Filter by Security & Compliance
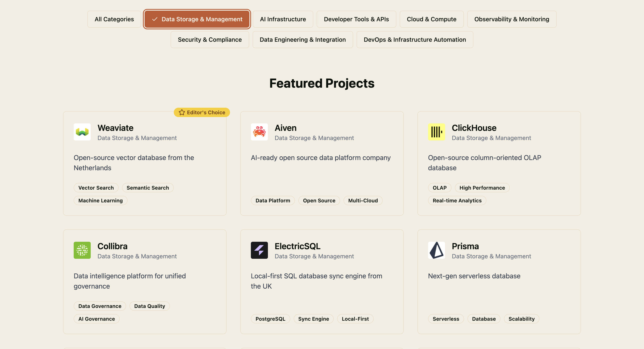Viewport: 644px width, 349px height. [210, 40]
